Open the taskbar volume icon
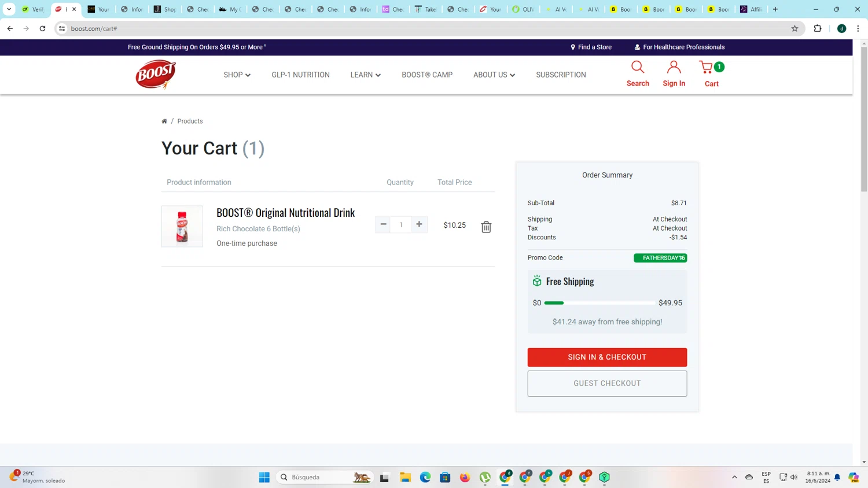 coord(794,477)
